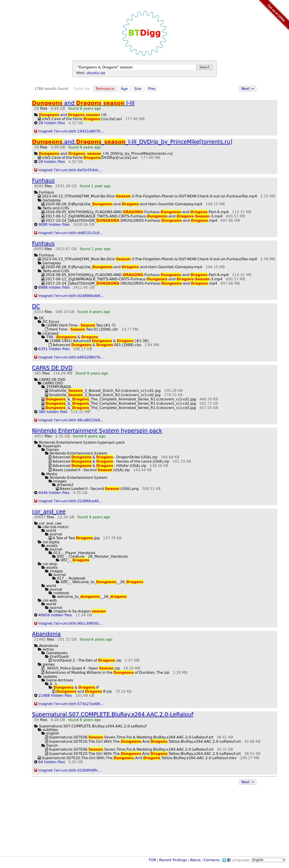Screen dimensions: 289x868
Task: Order results by Age
Action: (124, 89)
